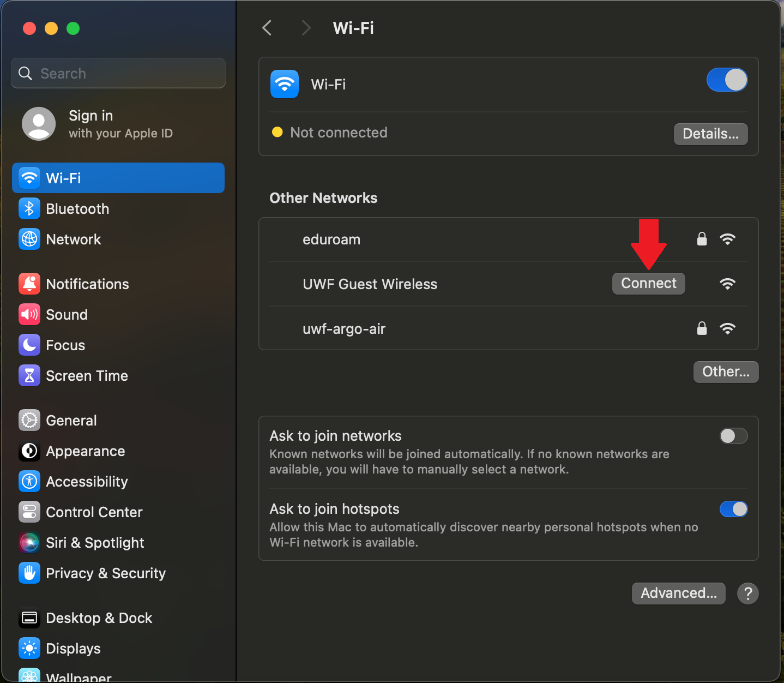Open General settings in sidebar

118,420
